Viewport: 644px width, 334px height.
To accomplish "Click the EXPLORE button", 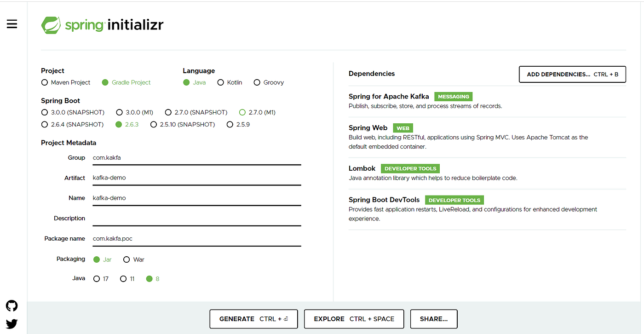I will 354,319.
